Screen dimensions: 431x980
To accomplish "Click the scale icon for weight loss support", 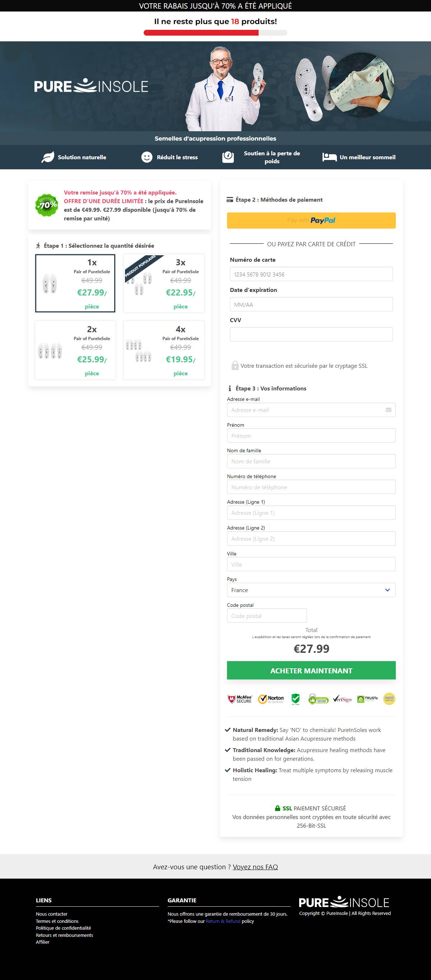I will pyautogui.click(x=228, y=157).
